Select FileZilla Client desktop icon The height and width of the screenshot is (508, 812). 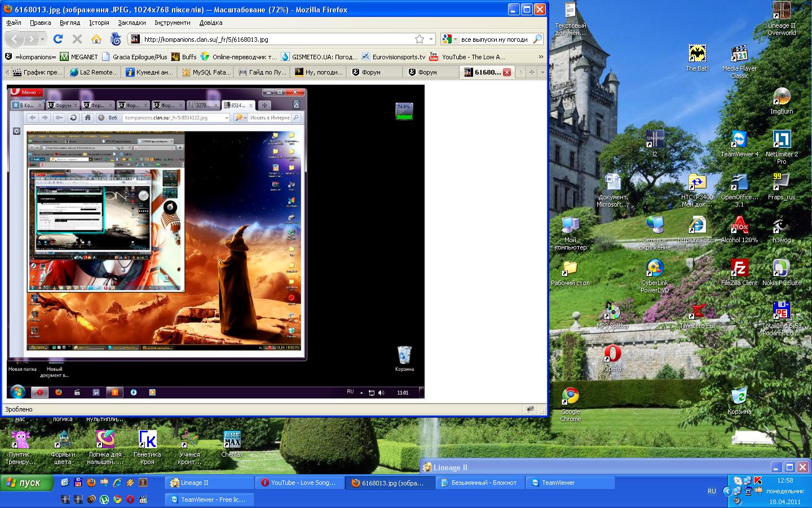pos(739,273)
